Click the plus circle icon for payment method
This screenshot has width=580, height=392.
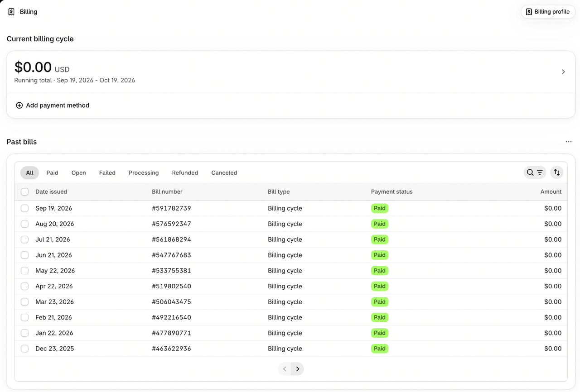(x=19, y=105)
